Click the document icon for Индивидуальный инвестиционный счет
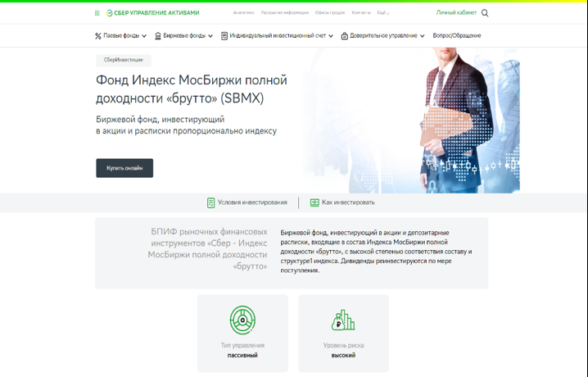Screen dimensions: 588x377 coord(224,36)
